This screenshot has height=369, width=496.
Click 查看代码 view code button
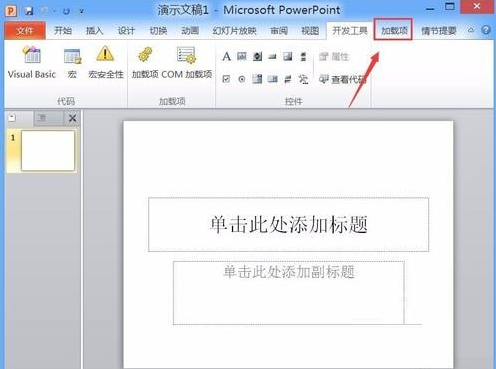pos(343,79)
